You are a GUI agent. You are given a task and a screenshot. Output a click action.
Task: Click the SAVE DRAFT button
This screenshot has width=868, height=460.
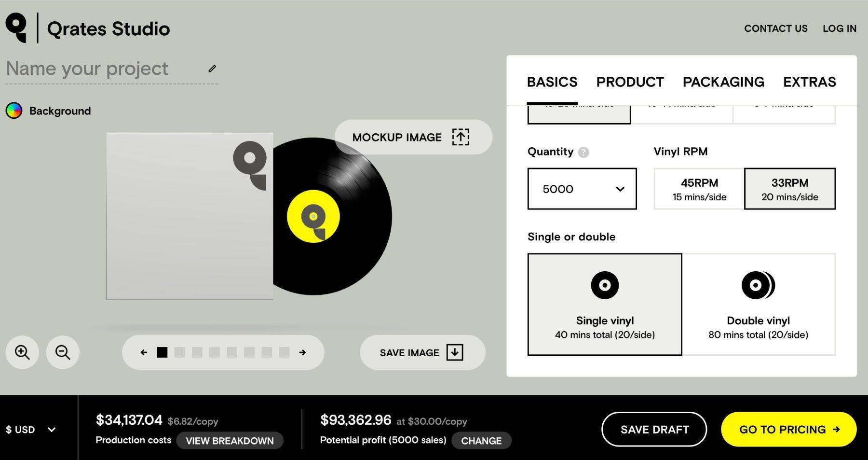[x=654, y=429]
